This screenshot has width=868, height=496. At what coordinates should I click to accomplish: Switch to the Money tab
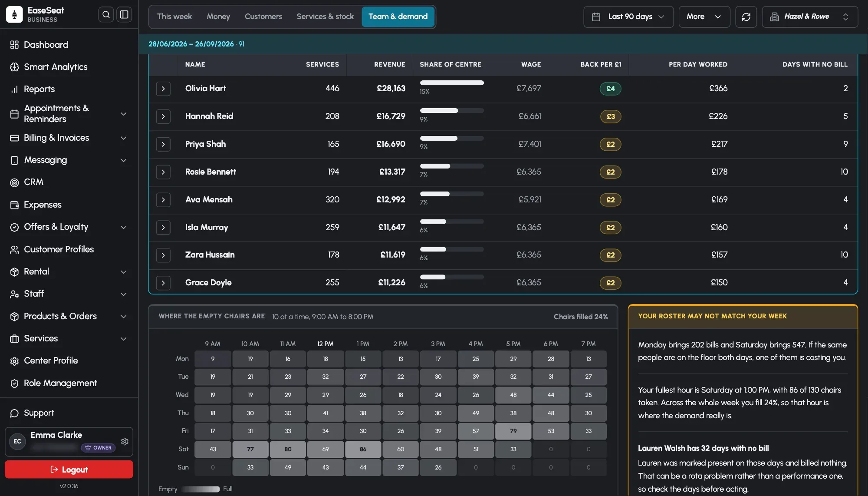(218, 17)
